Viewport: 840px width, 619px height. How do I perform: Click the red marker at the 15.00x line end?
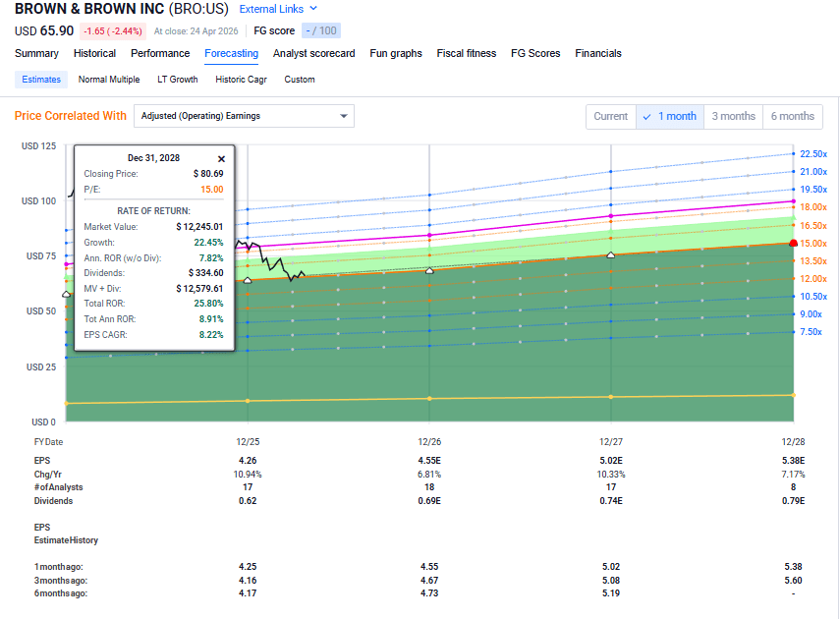(x=794, y=244)
